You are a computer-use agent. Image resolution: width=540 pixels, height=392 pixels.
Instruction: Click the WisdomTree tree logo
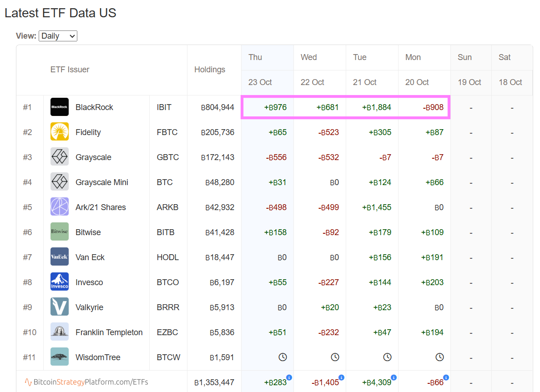[60, 357]
